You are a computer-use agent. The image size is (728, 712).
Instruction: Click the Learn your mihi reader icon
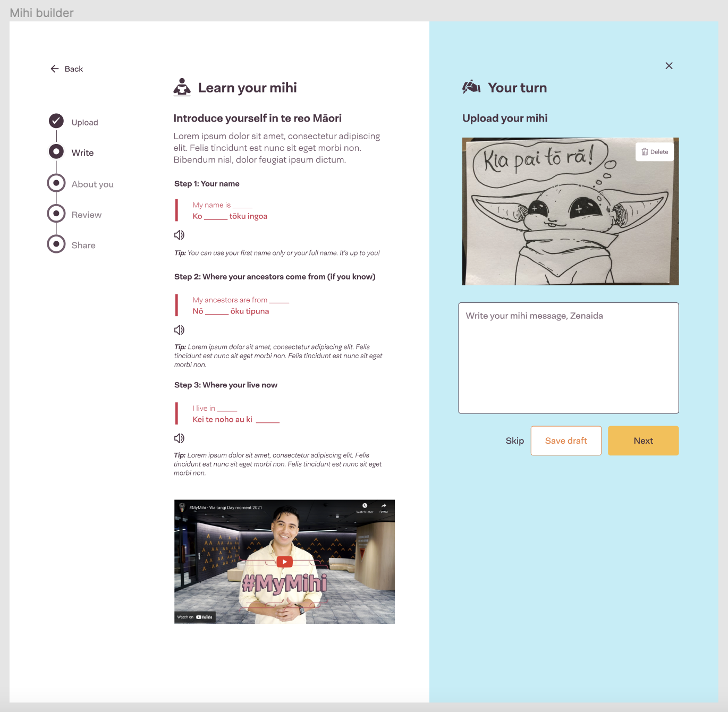tap(182, 88)
